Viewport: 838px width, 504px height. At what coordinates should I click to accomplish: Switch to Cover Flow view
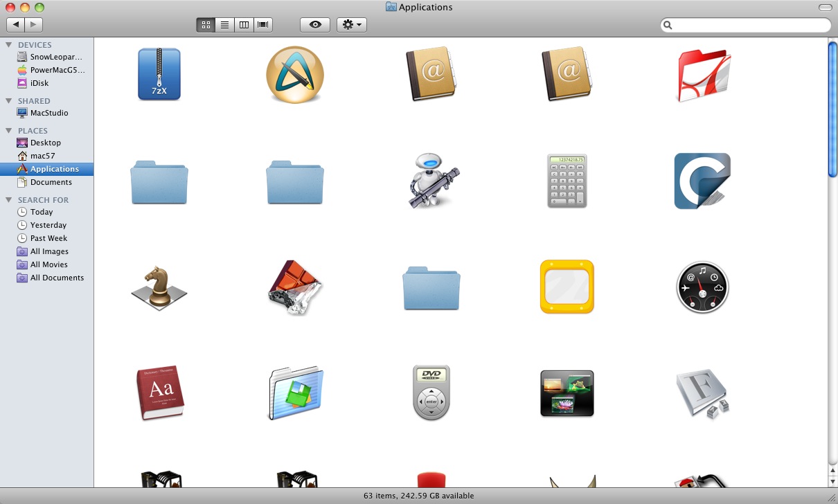click(263, 25)
